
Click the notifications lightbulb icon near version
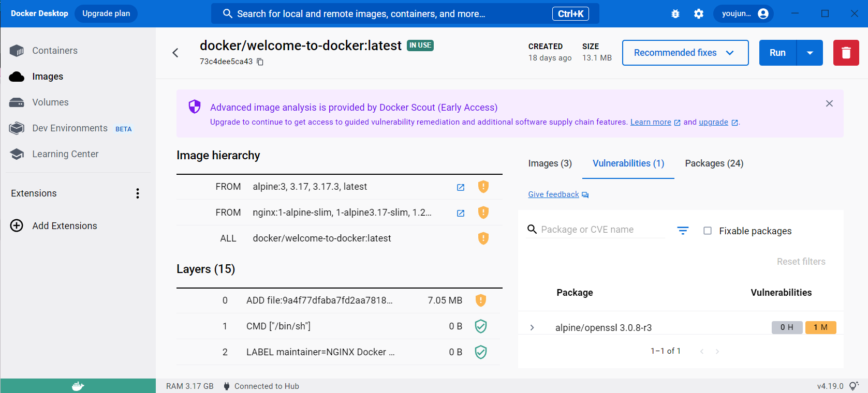(855, 386)
